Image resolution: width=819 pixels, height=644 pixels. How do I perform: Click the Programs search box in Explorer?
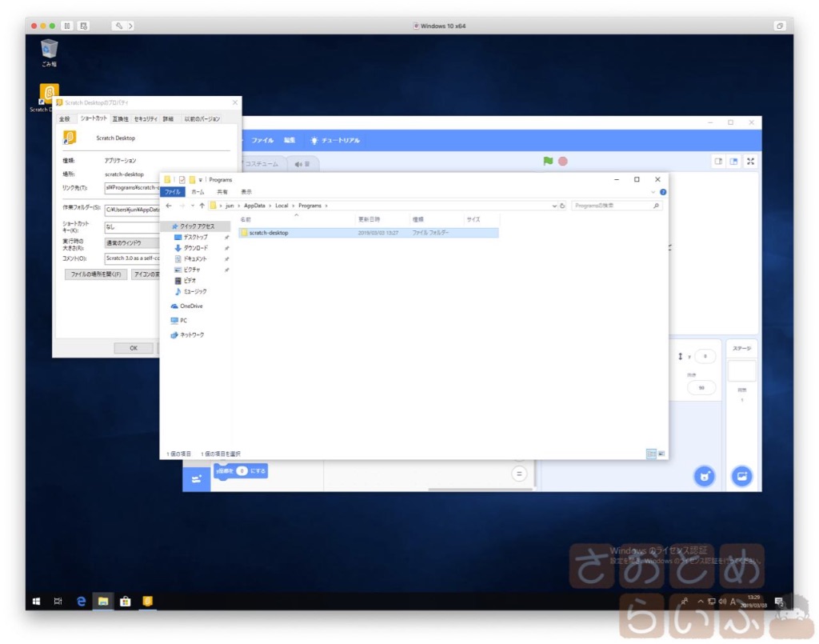click(x=617, y=206)
